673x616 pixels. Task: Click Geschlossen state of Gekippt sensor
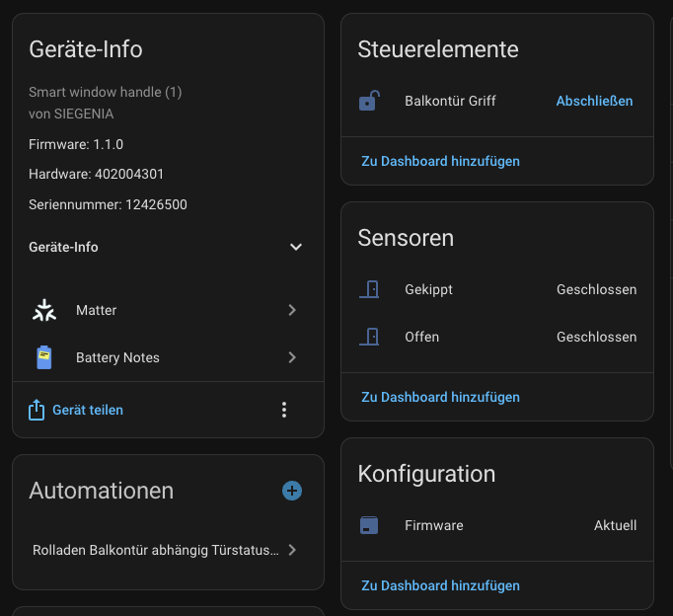pos(597,290)
